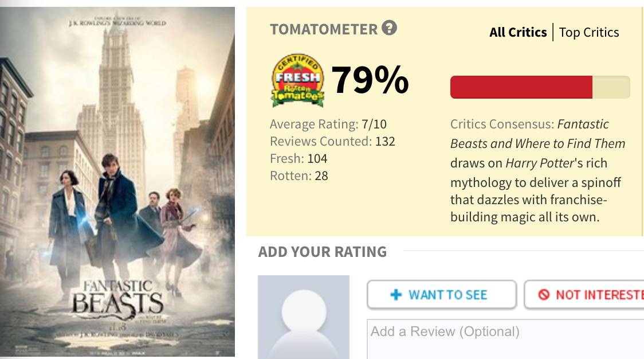Image resolution: width=644 pixels, height=359 pixels.
Task: Switch to the All Critics tab
Action: [x=518, y=32]
